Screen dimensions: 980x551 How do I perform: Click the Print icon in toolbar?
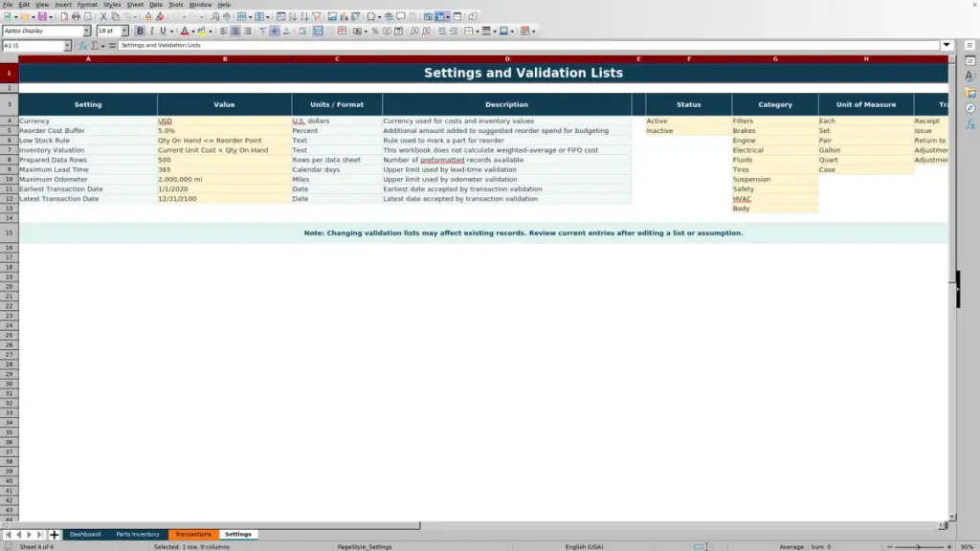pyautogui.click(x=76, y=16)
